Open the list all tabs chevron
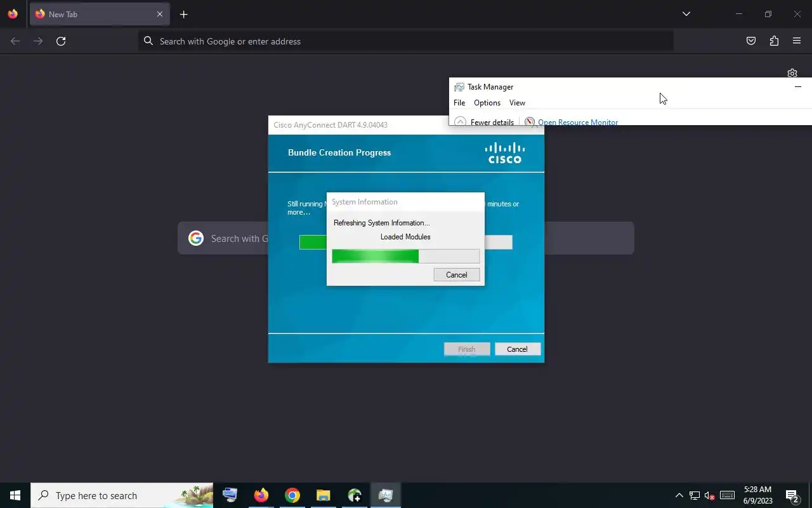 point(686,14)
